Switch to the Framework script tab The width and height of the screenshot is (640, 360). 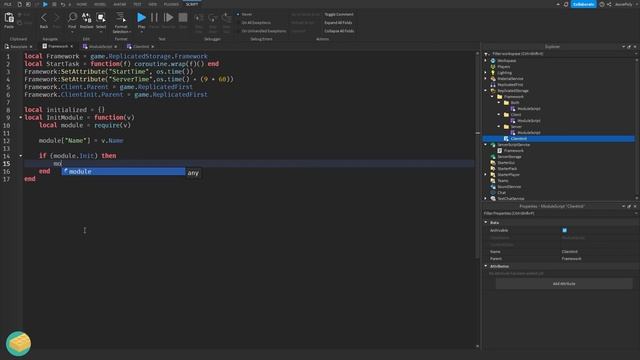point(57,47)
